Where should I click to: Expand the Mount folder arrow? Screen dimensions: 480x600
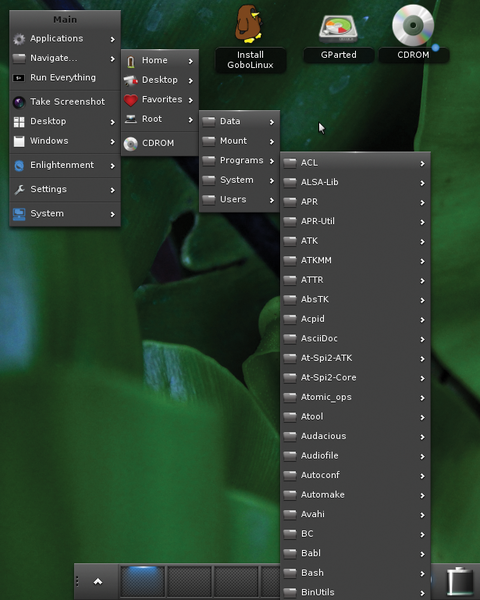272,142
